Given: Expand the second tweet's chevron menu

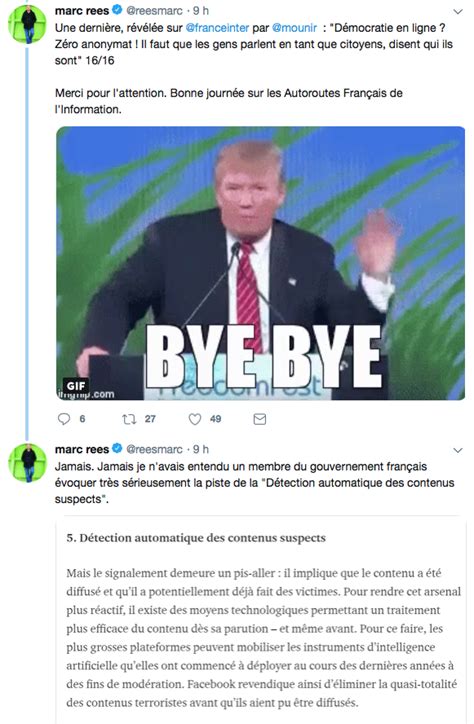Looking at the screenshot, I should [457, 450].
